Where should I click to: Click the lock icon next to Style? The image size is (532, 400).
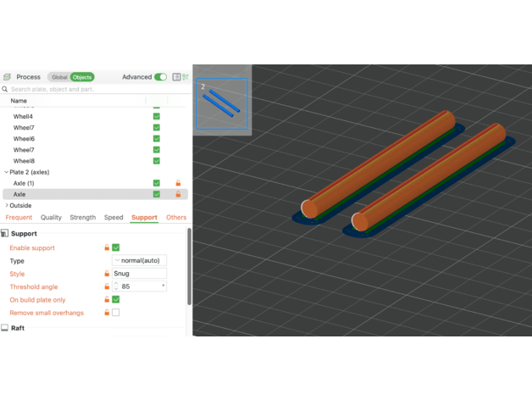coord(106,274)
